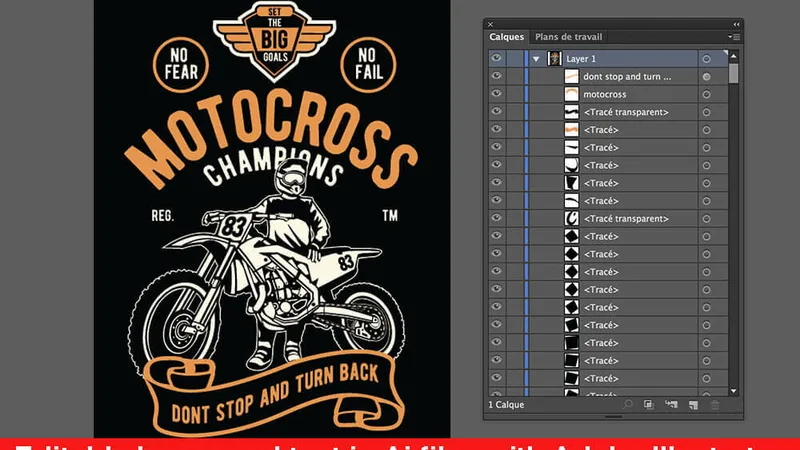Hide Layer 1 with its eye icon
Screen dimensions: 800x450
pyautogui.click(x=496, y=58)
